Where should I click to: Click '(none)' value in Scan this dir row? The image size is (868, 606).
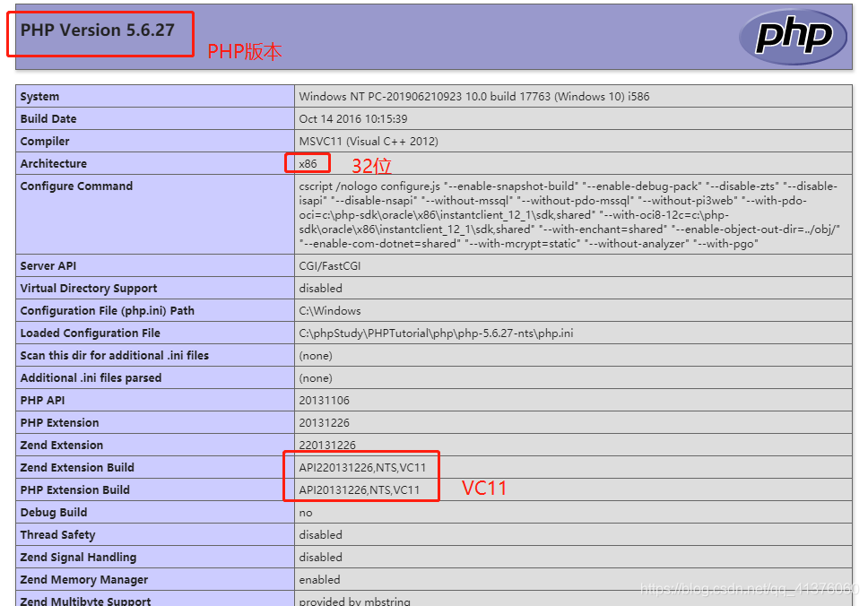click(316, 355)
